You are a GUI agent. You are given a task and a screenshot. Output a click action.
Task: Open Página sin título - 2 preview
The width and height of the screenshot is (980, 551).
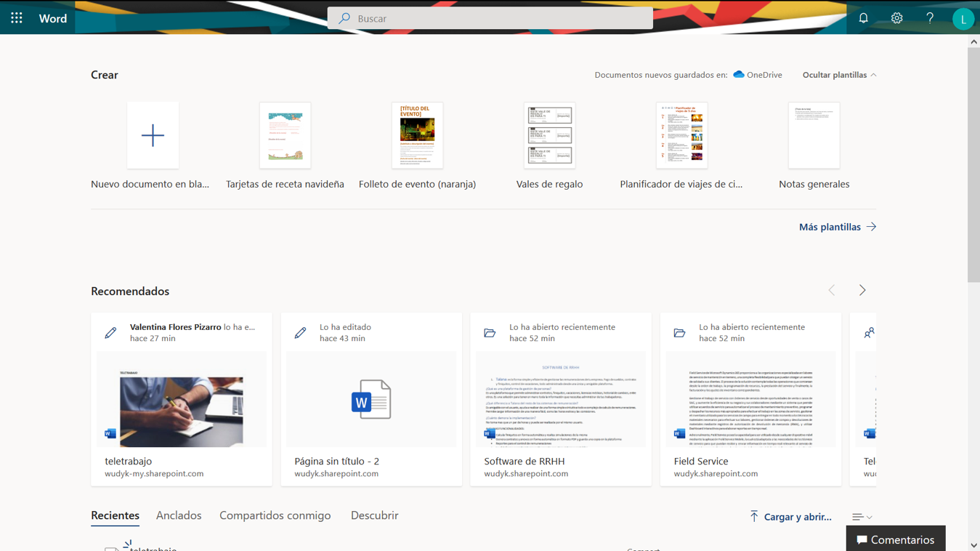(x=371, y=399)
